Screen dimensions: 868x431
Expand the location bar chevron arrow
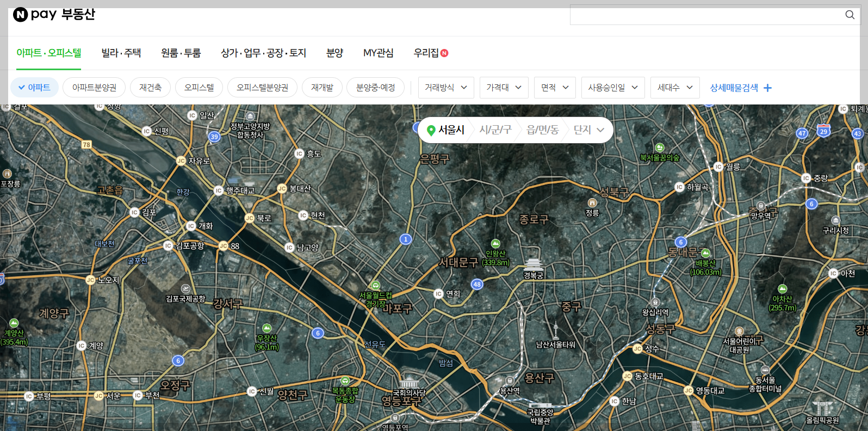click(600, 130)
